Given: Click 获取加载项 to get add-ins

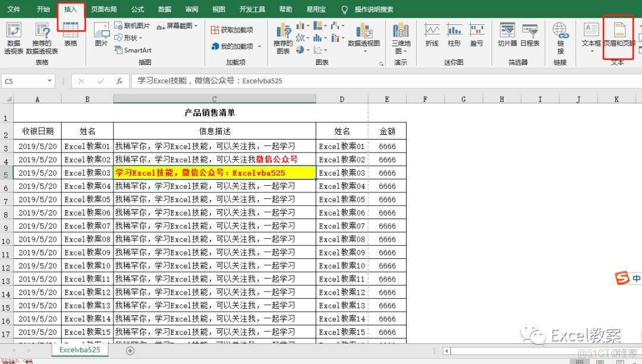Looking at the screenshot, I should 232,30.
